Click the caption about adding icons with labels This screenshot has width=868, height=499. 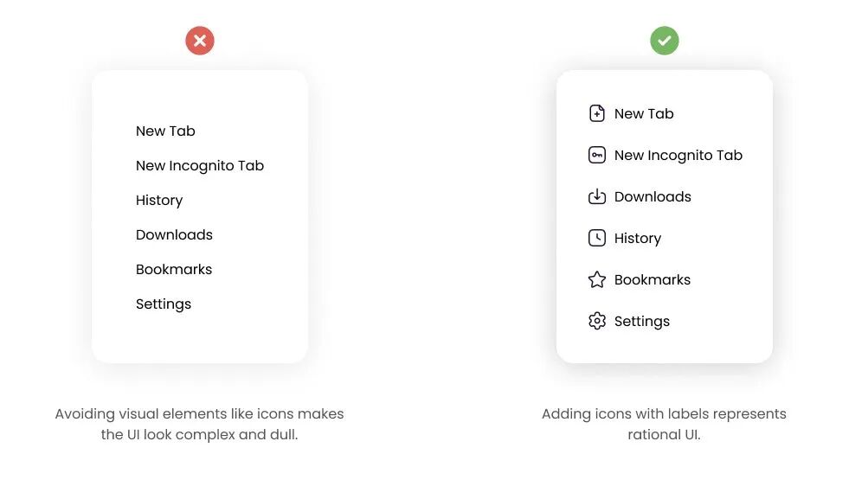664,424
